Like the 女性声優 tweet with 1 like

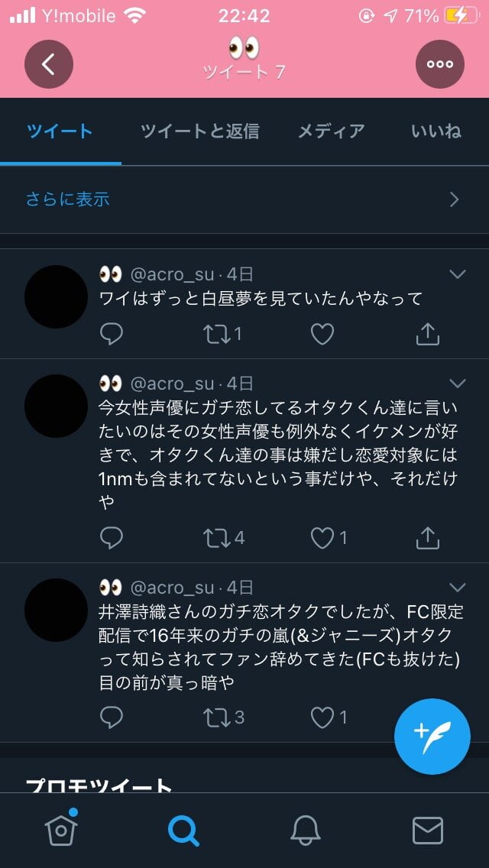(322, 538)
